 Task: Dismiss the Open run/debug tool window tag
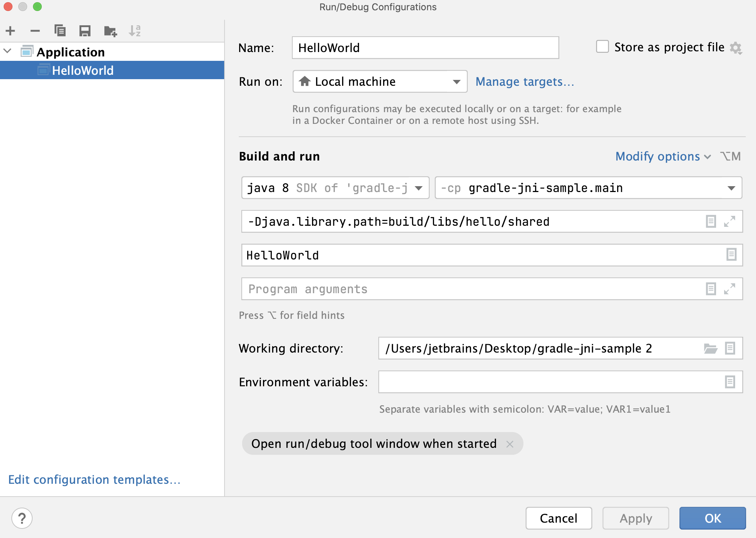coord(510,443)
